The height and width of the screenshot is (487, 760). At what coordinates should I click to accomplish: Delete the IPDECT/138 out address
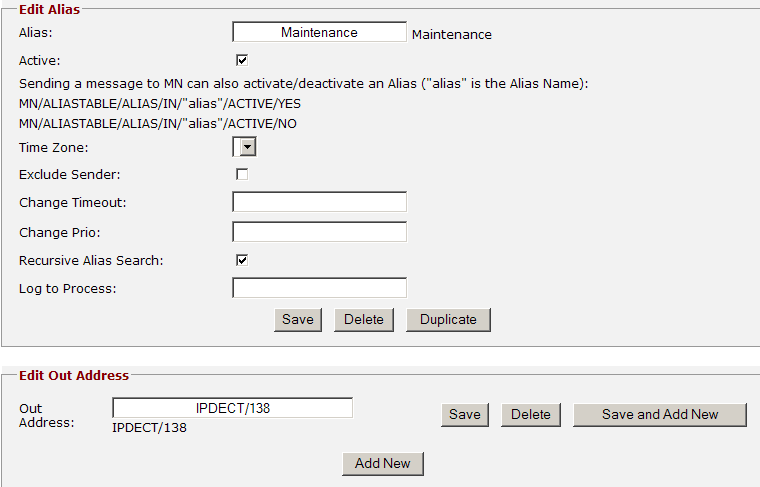coord(531,415)
